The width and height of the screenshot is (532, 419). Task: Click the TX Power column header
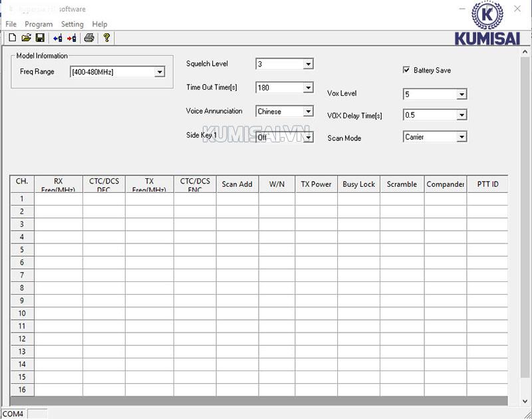(316, 184)
